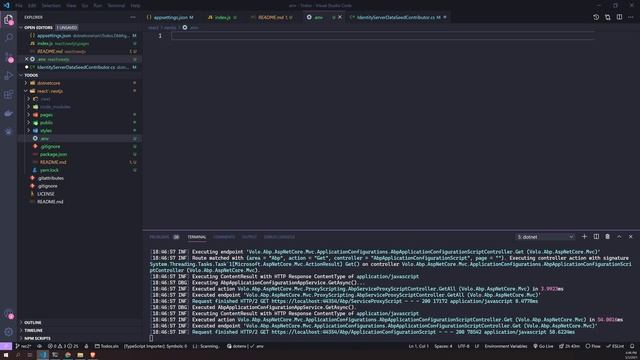Viewport: 640px width, 360px height.
Task: Open .gitattributes in file tree
Action: [x=50, y=178]
